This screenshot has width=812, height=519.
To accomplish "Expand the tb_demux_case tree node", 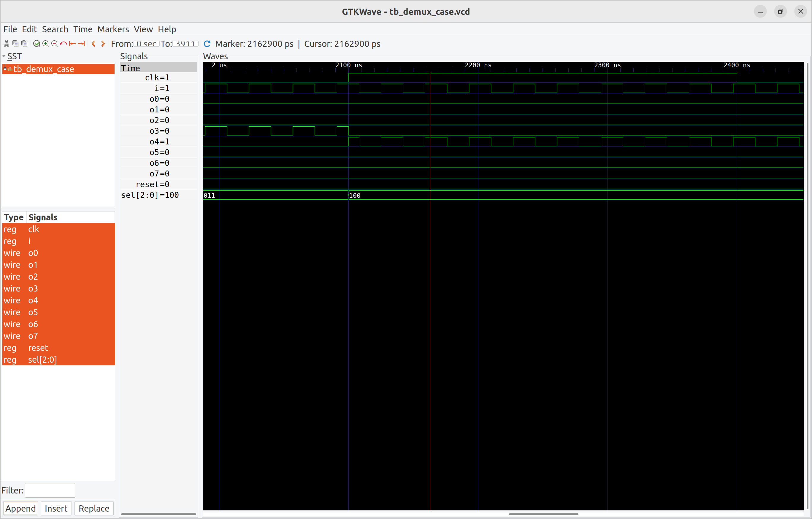I will [x=5, y=69].
